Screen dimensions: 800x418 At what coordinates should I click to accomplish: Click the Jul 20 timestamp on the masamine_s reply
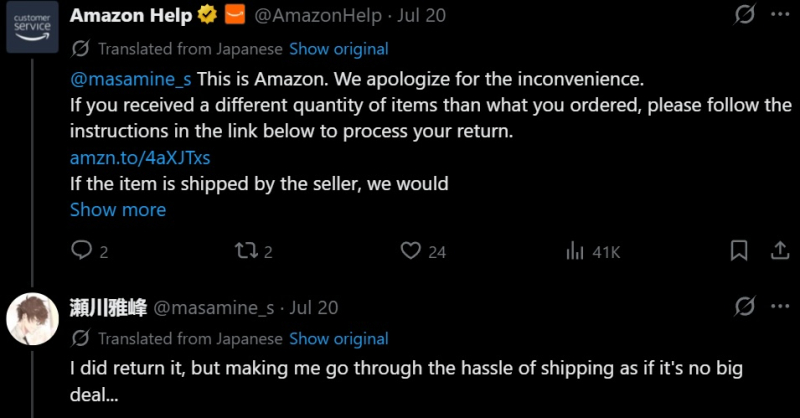pos(314,308)
